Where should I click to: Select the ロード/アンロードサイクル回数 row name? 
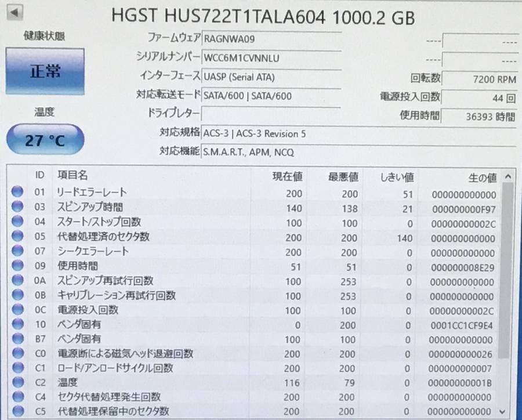[115, 368]
